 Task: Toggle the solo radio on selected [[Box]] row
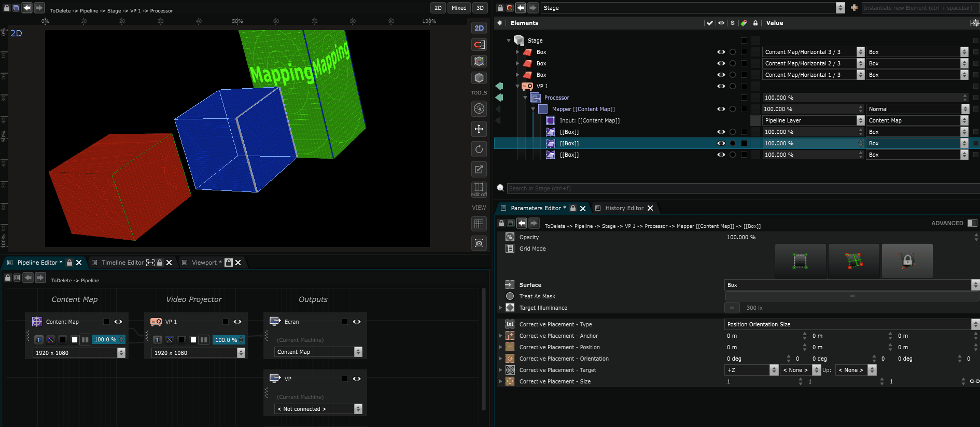point(732,143)
